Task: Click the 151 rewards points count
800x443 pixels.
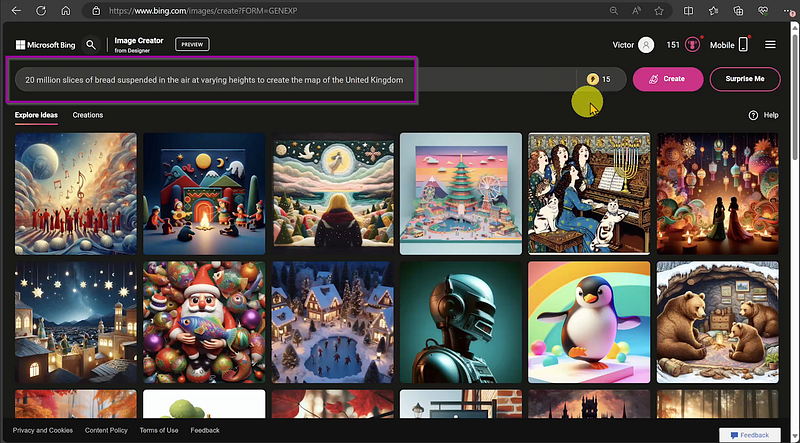Action: pyautogui.click(x=673, y=45)
